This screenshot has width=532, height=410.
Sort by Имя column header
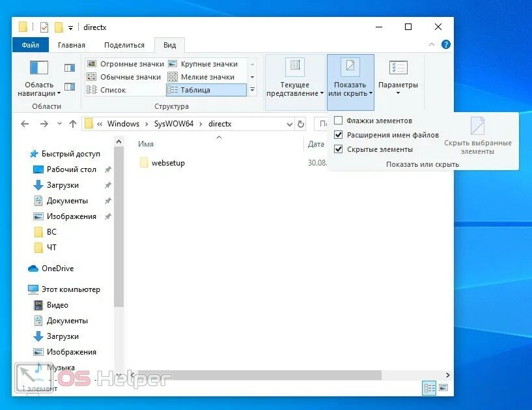pyautogui.click(x=146, y=144)
